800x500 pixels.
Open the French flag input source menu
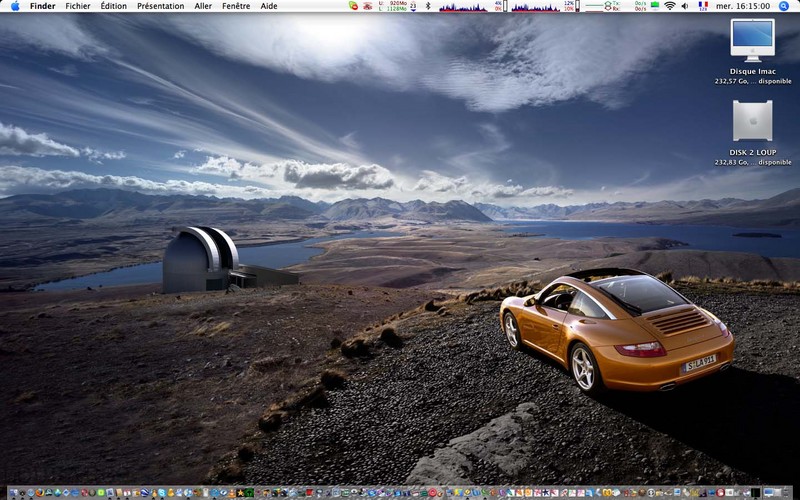click(703, 6)
